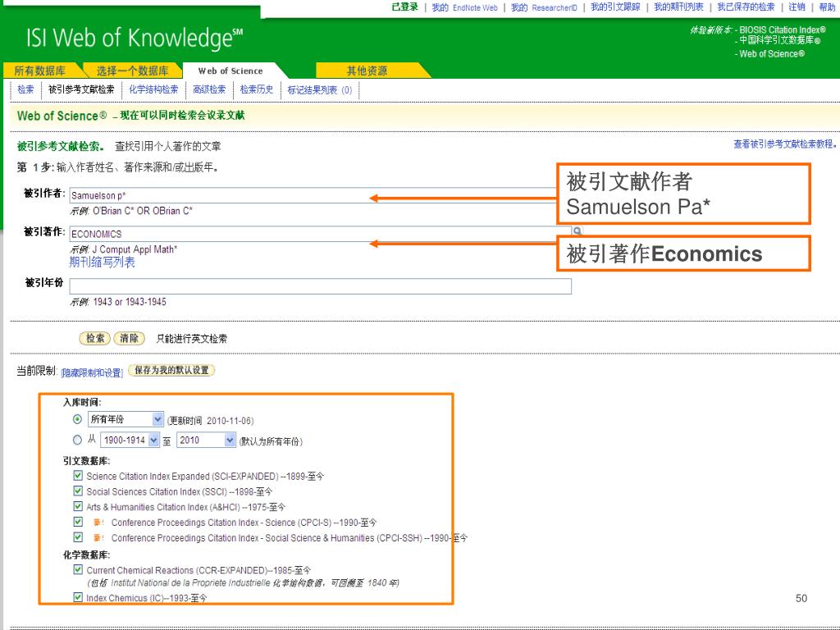
Task: Toggle Social Sciences Citation Index checkbox
Action: click(78, 491)
